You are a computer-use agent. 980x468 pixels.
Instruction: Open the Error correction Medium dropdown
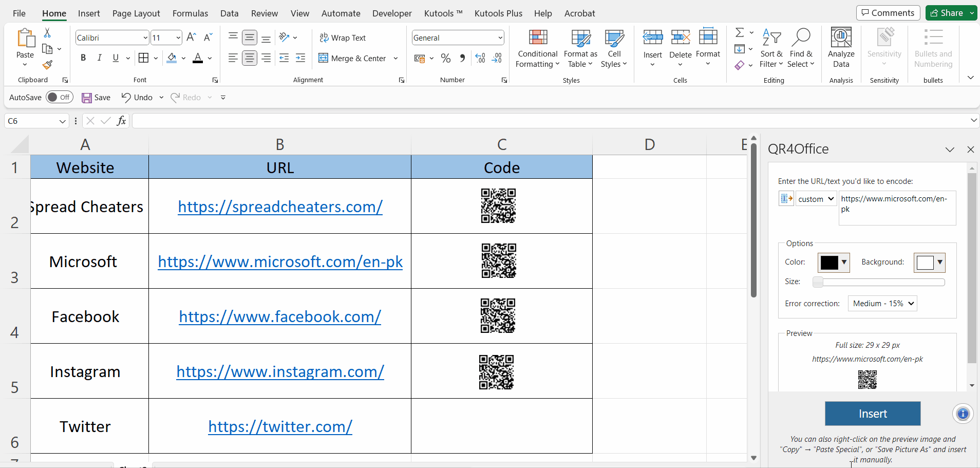click(x=882, y=304)
